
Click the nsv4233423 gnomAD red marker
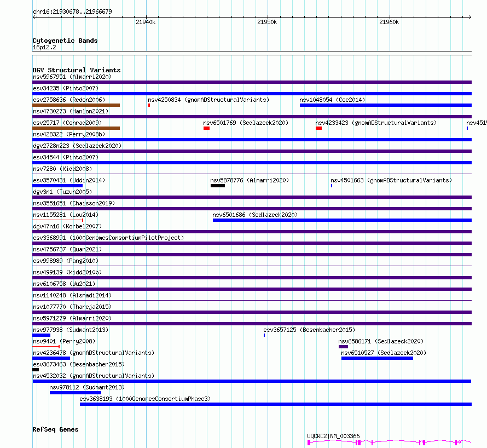[x=318, y=128]
